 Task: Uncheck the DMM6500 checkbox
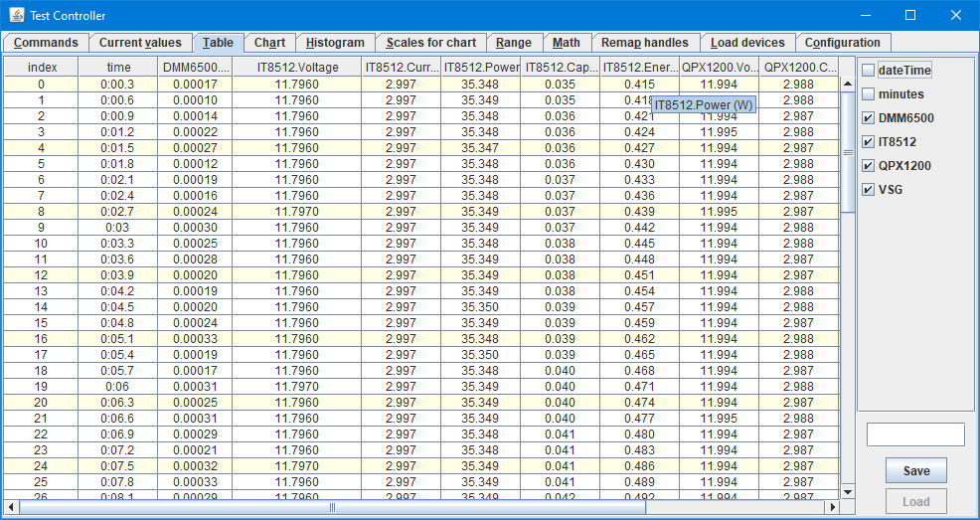(x=868, y=118)
